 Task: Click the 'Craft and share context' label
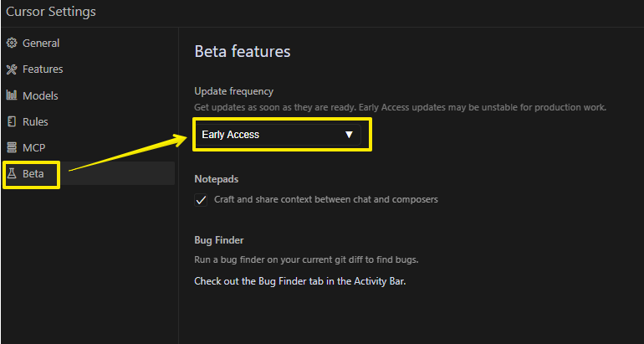tap(326, 200)
